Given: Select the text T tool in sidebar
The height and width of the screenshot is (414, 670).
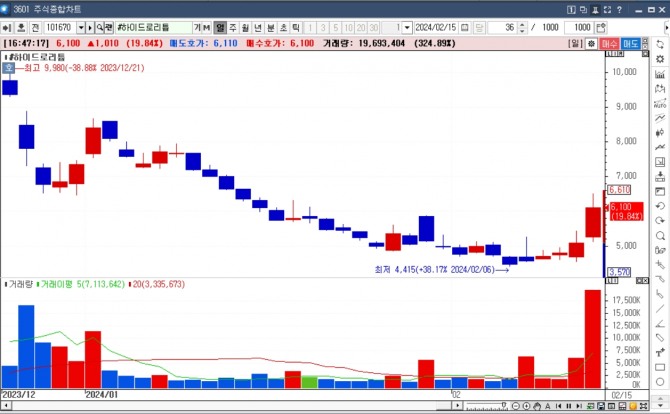Looking at the screenshot, I should [x=660, y=352].
